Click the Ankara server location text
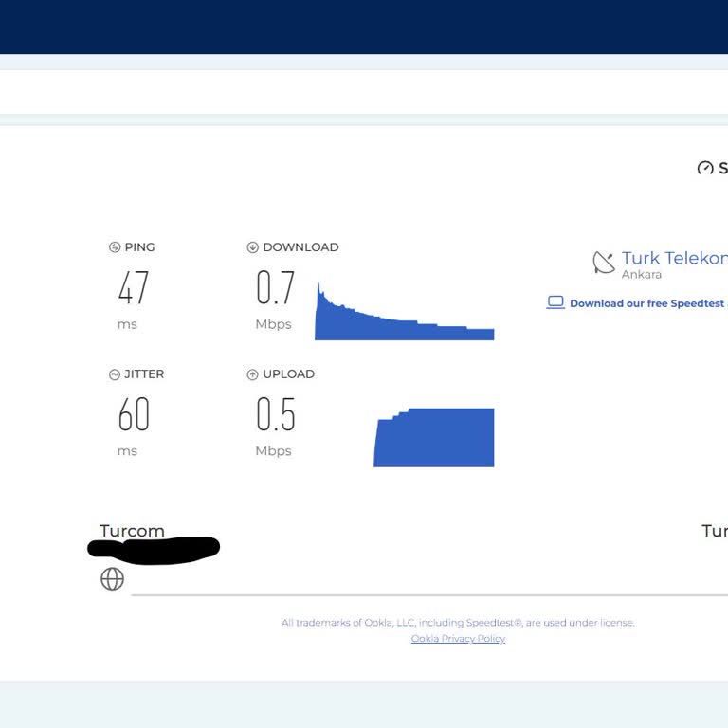The height and width of the screenshot is (728, 728). pyautogui.click(x=641, y=275)
